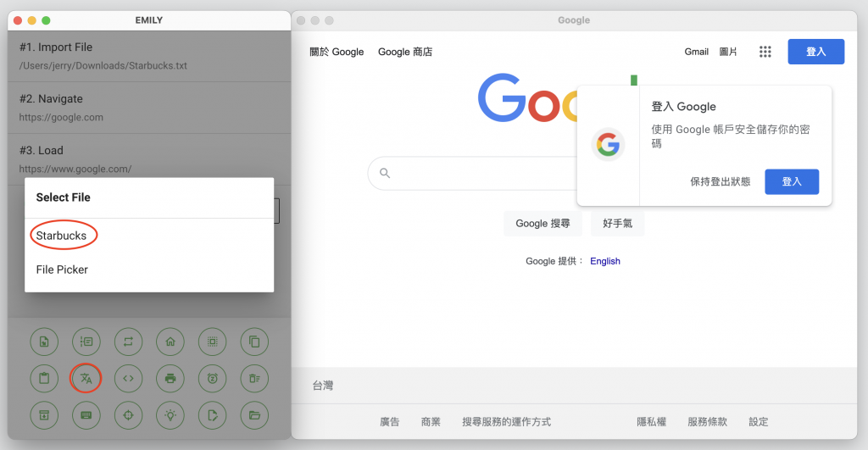Minimize the EMILY window with yellow button
The image size is (868, 450).
point(31,20)
